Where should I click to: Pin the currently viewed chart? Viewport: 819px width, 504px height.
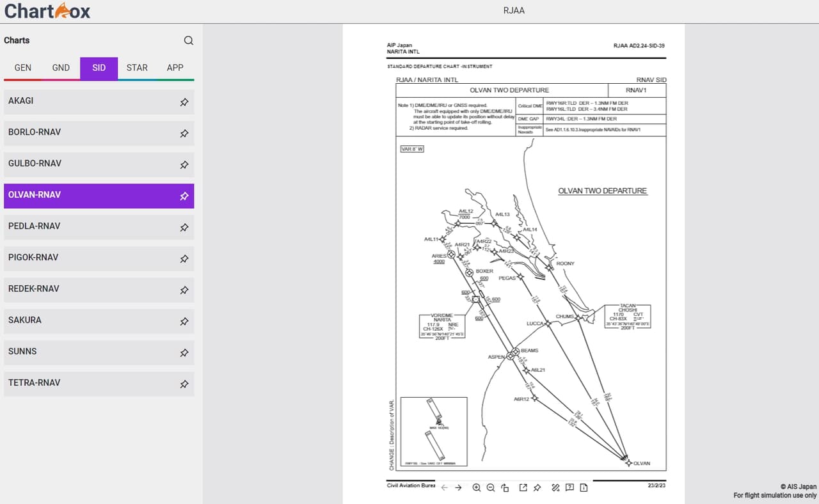(x=537, y=487)
